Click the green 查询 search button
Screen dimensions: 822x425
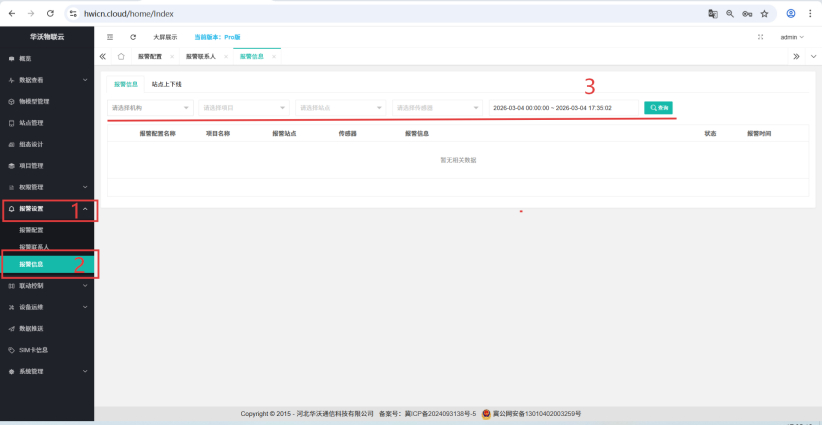tap(658, 107)
